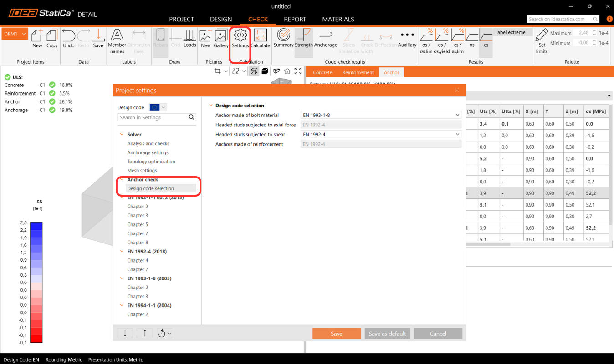Collapse the Solver tree section
Image resolution: width=614 pixels, height=364 pixels.
(x=122, y=135)
